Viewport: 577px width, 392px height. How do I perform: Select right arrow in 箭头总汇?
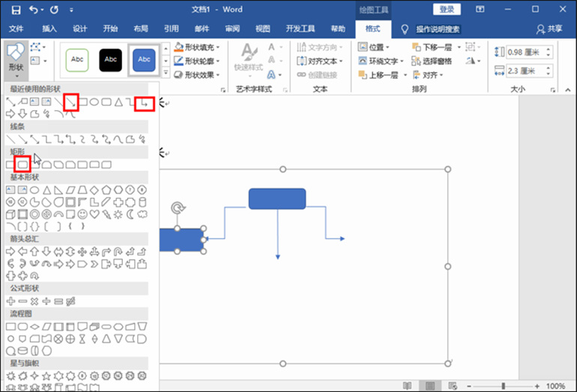10,252
